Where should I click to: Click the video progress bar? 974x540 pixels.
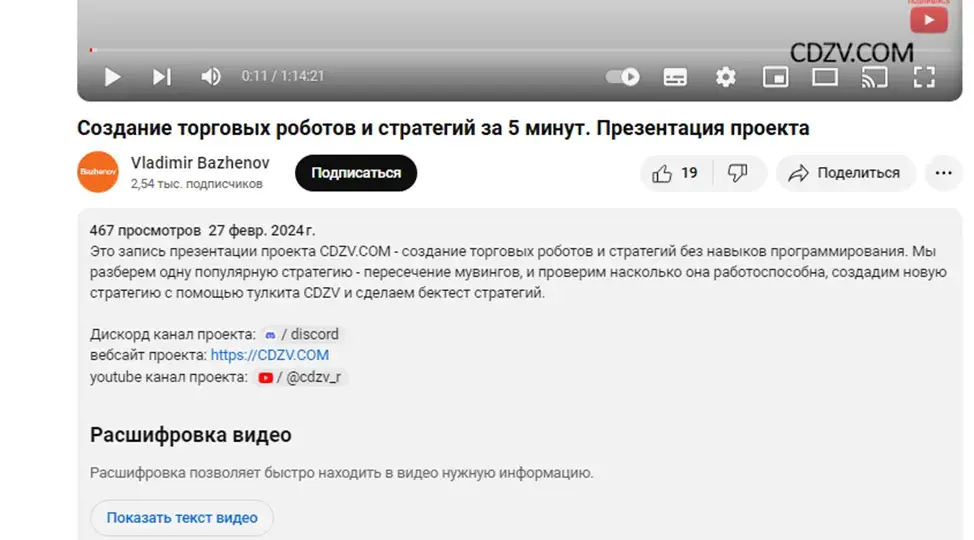click(x=520, y=50)
